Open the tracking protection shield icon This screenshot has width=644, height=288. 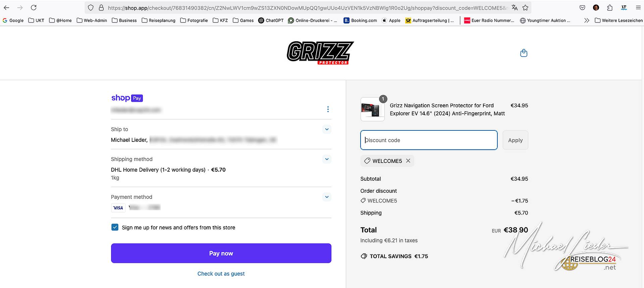tap(91, 8)
